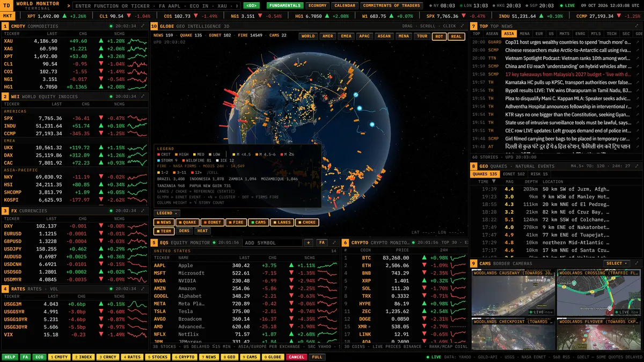Expand the EQS Equity Monitor panel

(x=334, y=242)
